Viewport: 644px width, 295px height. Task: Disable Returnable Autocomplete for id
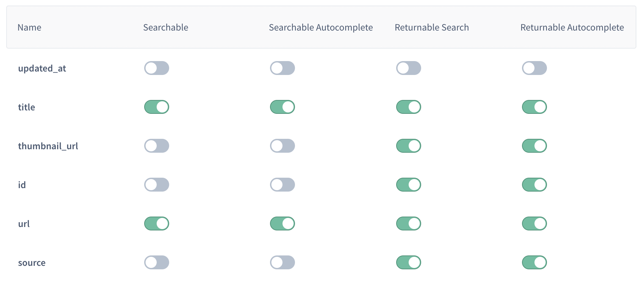click(x=534, y=185)
